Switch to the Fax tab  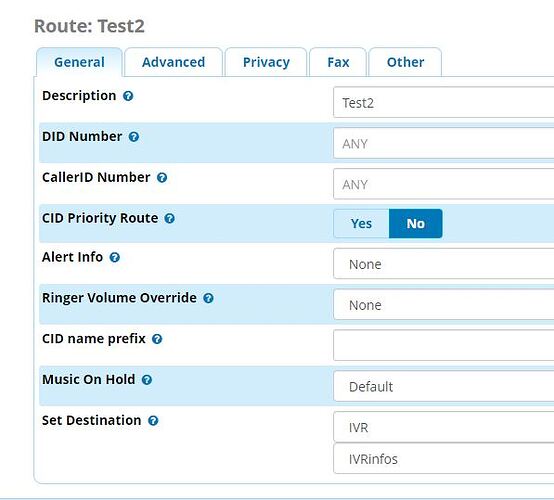click(338, 62)
